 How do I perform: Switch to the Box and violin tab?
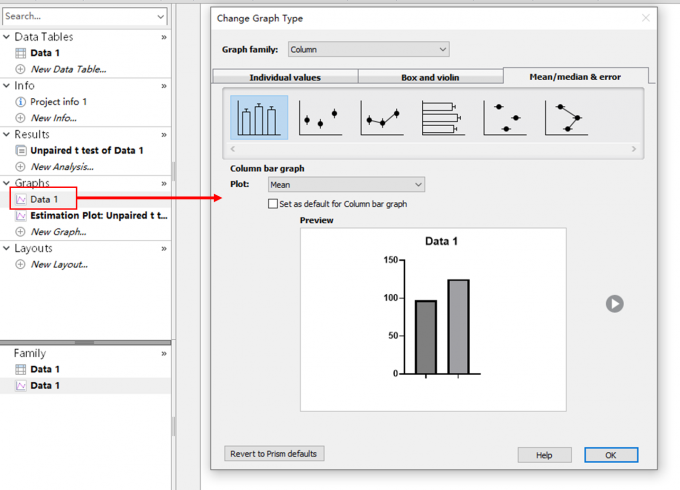(430, 77)
